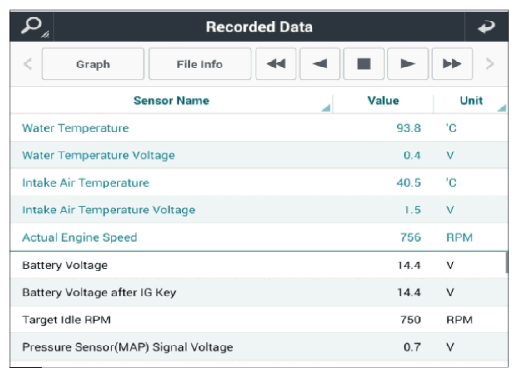
Task: Select the Water Temperature sensor row
Action: coord(259,128)
